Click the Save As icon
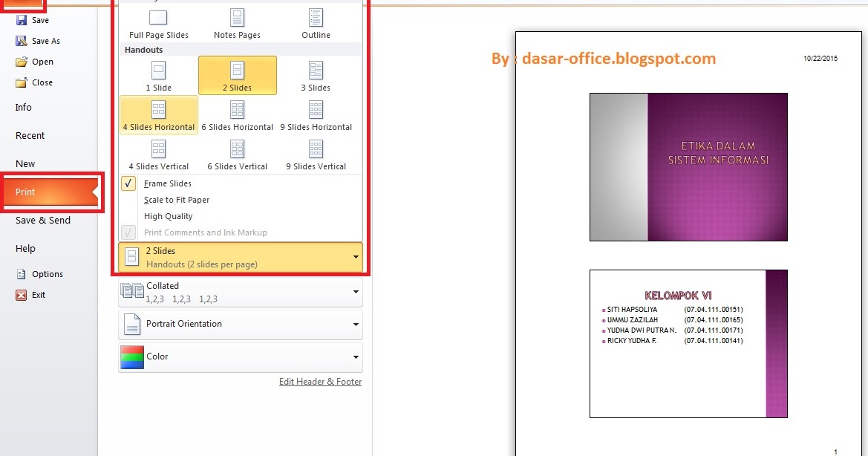The height and width of the screenshot is (456, 868). pos(21,41)
